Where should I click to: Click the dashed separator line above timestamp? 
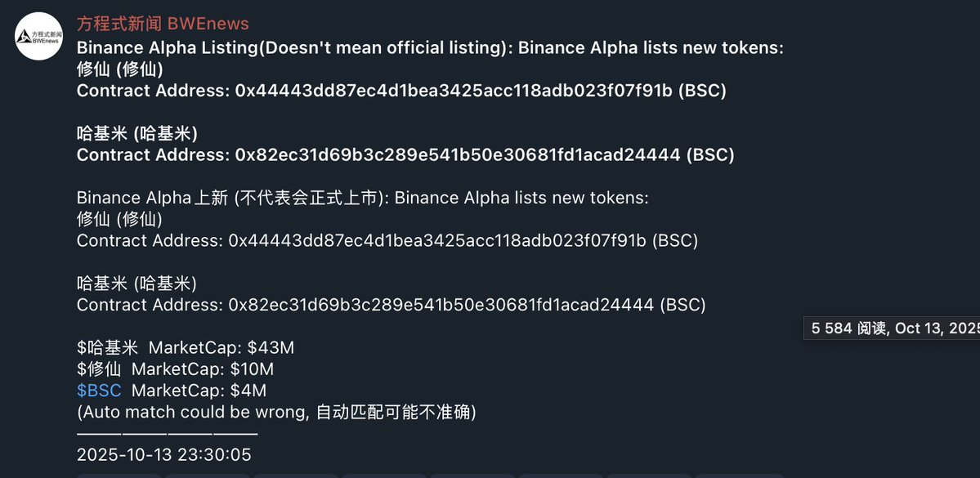pyautogui.click(x=167, y=434)
